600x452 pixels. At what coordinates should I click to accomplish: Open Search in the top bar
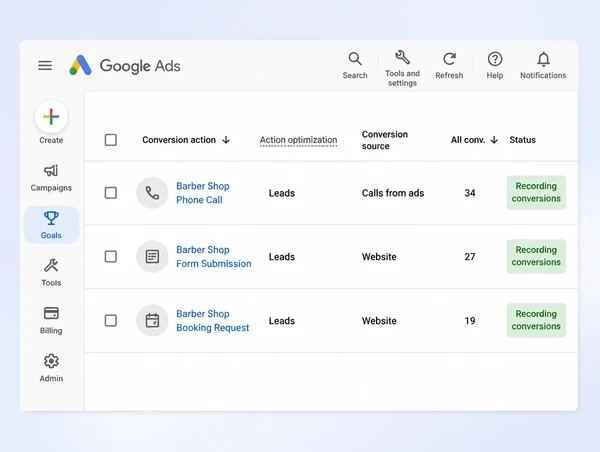click(x=355, y=65)
